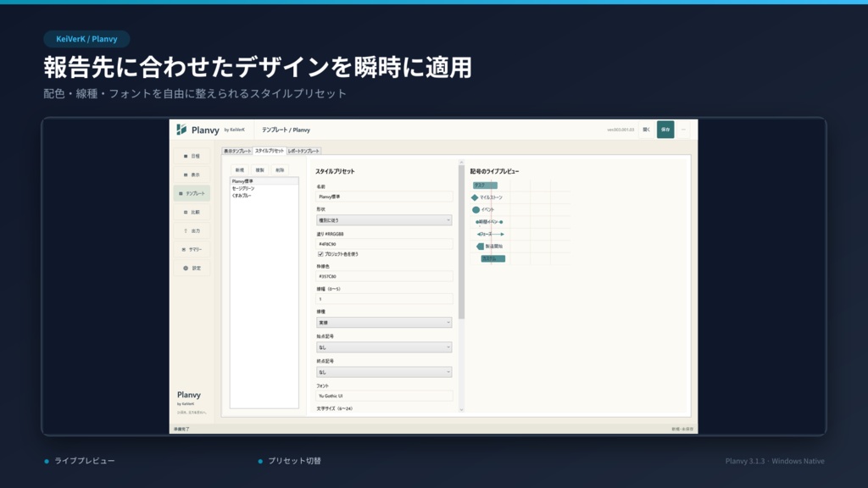Open the サマリー sidebar section

(192, 250)
